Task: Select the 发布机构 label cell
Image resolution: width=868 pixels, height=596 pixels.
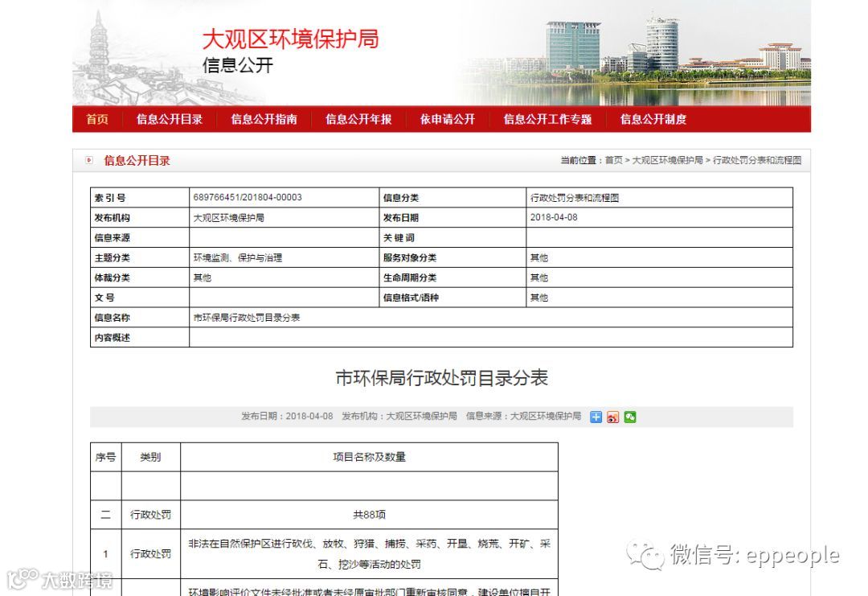Action: pyautogui.click(x=140, y=218)
